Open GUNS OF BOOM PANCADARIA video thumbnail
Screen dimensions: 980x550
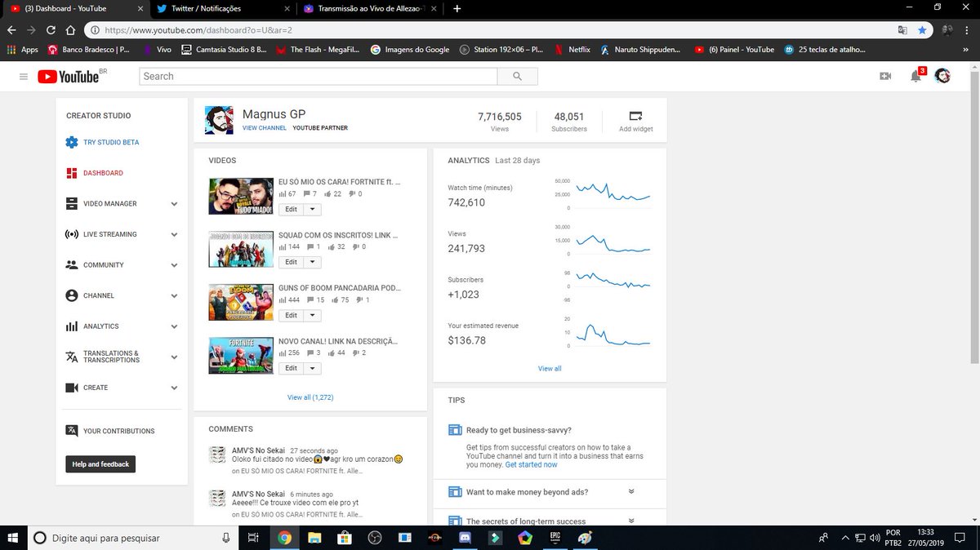click(x=241, y=302)
